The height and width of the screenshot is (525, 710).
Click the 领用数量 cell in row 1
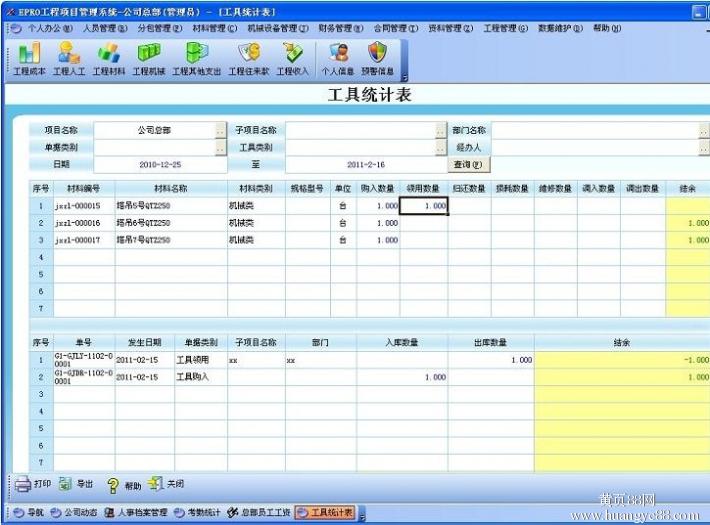[x=424, y=206]
